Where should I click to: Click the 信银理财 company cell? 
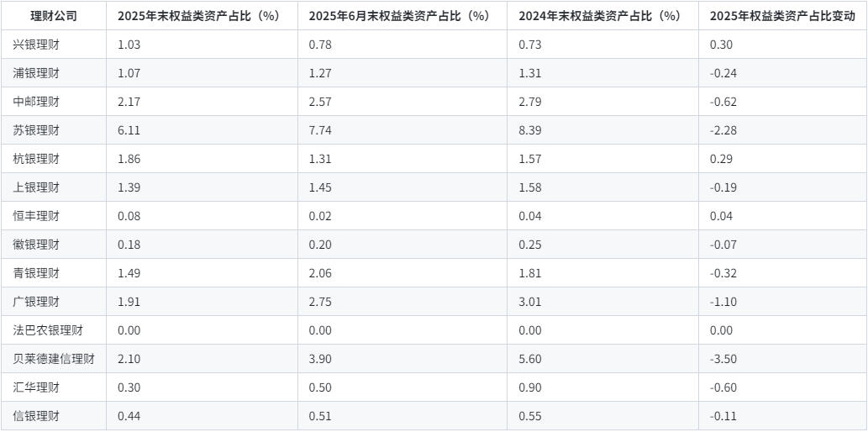[x=37, y=416]
